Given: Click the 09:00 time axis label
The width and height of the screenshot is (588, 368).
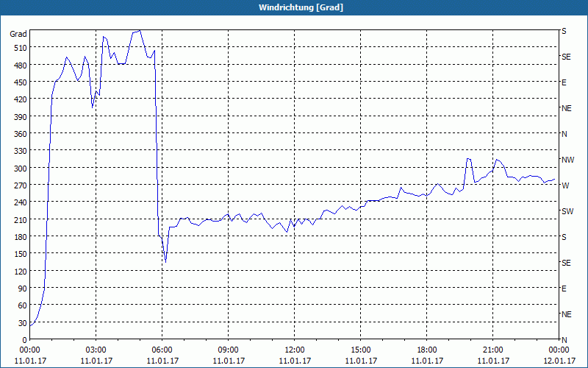Looking at the screenshot, I should [229, 350].
